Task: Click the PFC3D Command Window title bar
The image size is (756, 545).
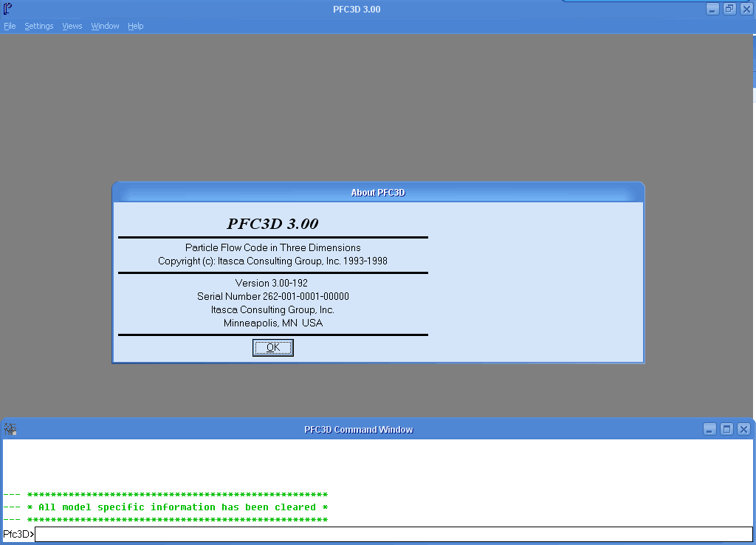Action: [359, 429]
